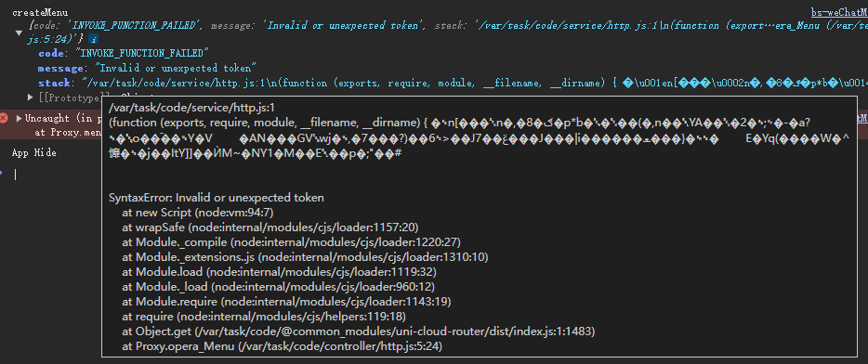The width and height of the screenshot is (868, 364).
Task: Click the 'at Module._load' stack line
Action: pyautogui.click(x=279, y=287)
